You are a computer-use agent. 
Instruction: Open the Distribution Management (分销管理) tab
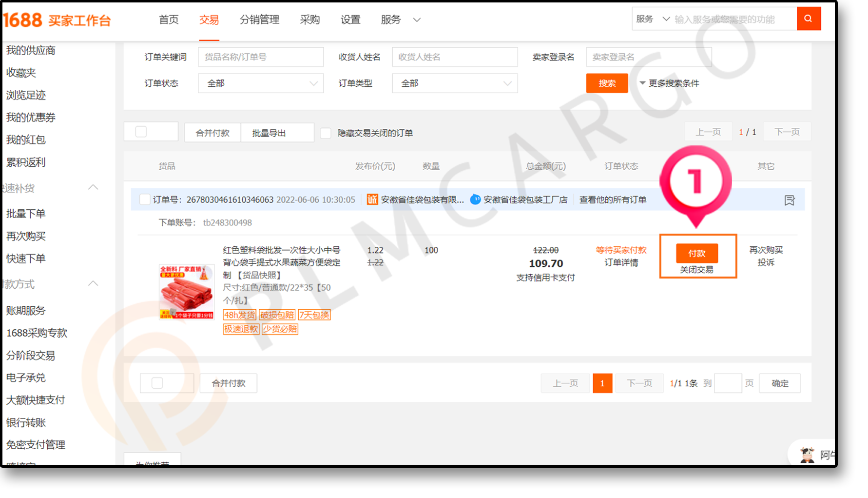259,20
